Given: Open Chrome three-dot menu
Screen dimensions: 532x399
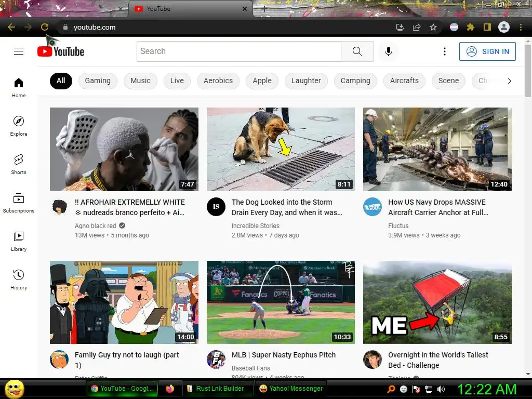Looking at the screenshot, I should (521, 27).
